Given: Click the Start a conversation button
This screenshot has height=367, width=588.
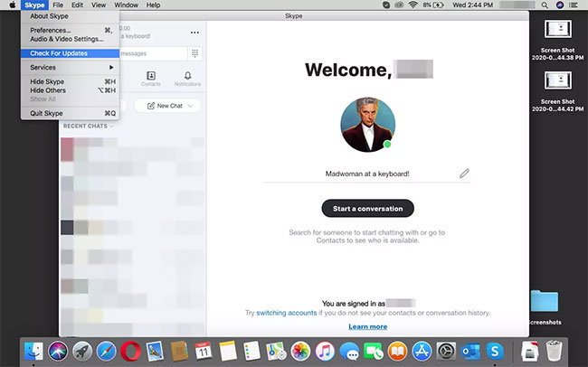Looking at the screenshot, I should click(368, 208).
